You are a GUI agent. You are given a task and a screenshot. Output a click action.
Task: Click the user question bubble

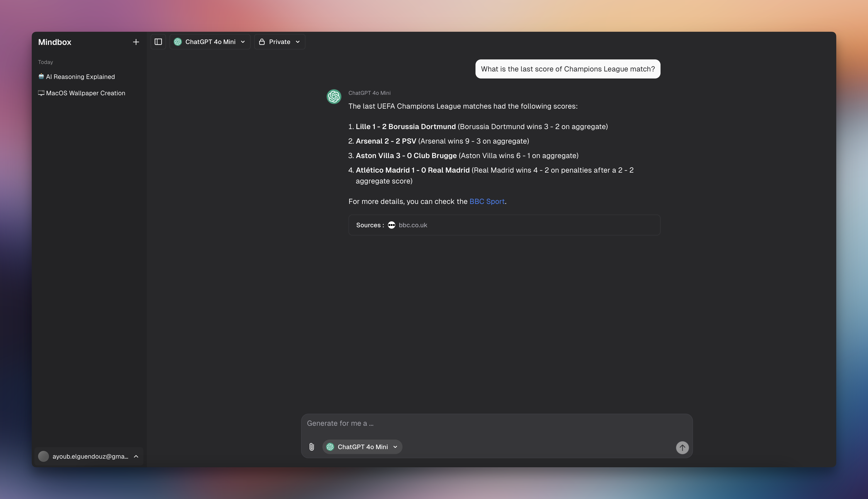[x=568, y=69]
